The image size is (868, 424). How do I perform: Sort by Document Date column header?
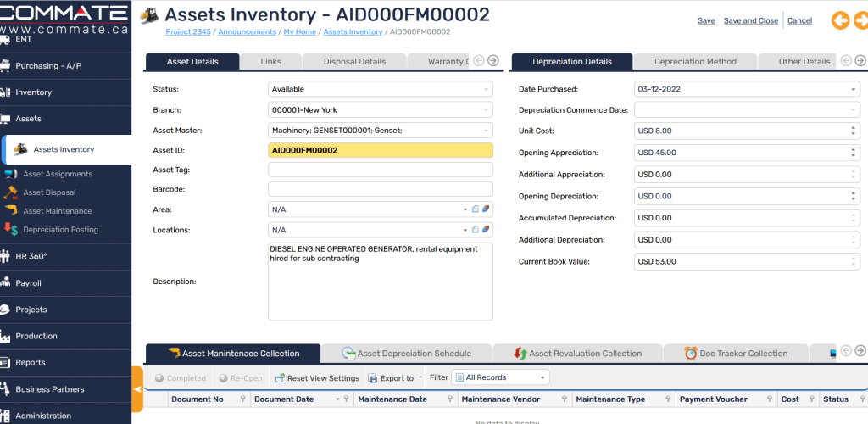[x=284, y=399]
